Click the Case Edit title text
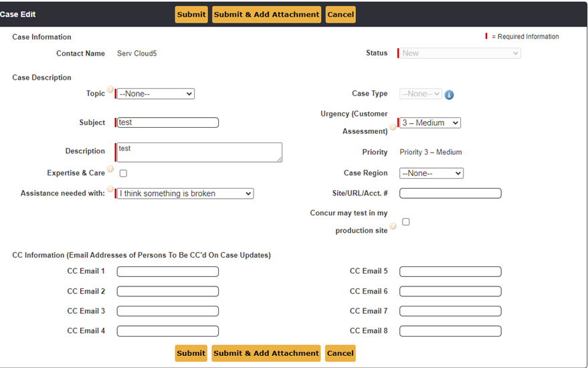The image size is (588, 368). (x=17, y=14)
